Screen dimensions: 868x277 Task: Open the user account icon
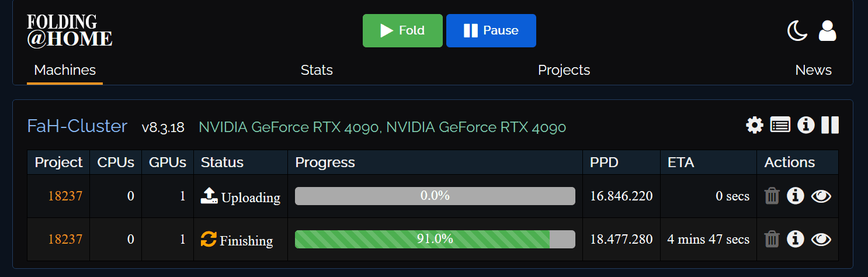pos(827,30)
